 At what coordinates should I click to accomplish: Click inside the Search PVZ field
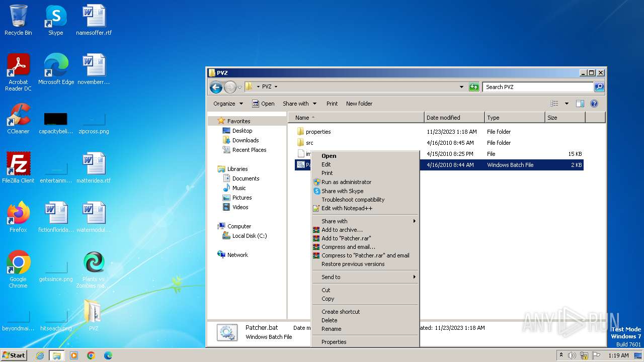click(537, 87)
